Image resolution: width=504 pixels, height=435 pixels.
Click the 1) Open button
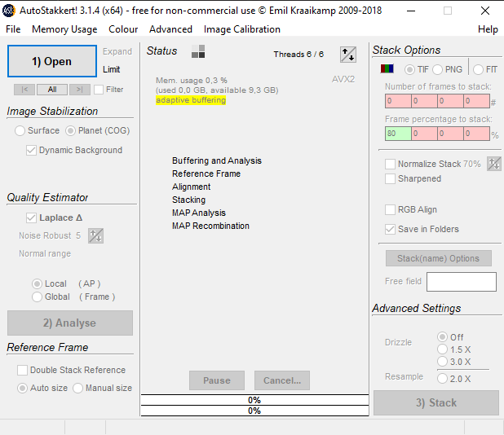tap(52, 61)
